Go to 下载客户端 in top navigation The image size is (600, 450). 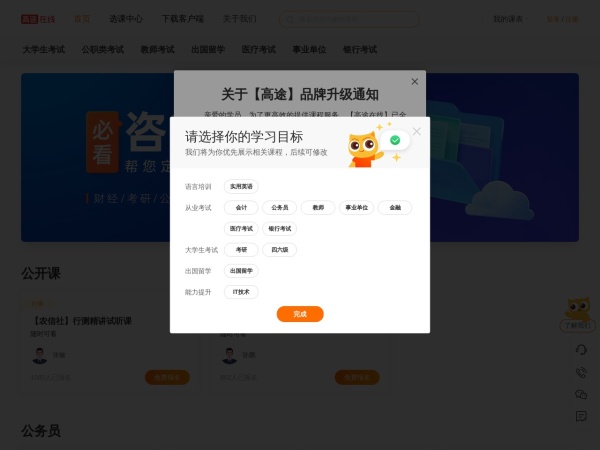(182, 18)
